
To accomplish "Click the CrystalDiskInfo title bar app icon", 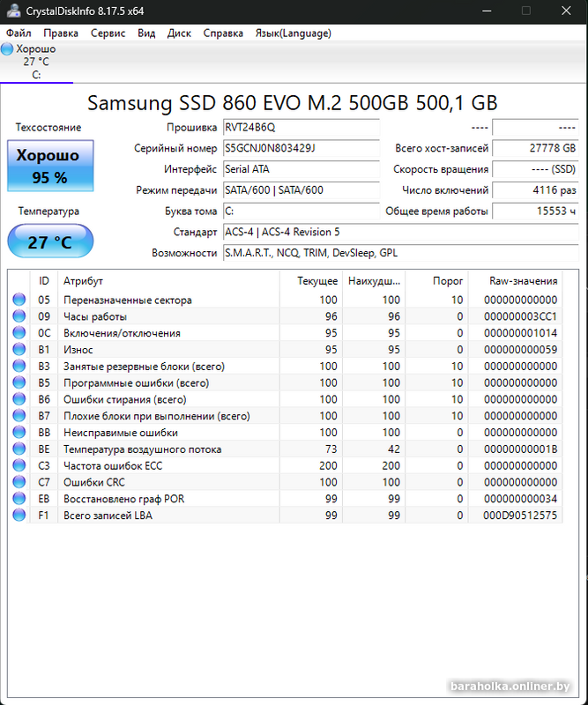I will [13, 11].
